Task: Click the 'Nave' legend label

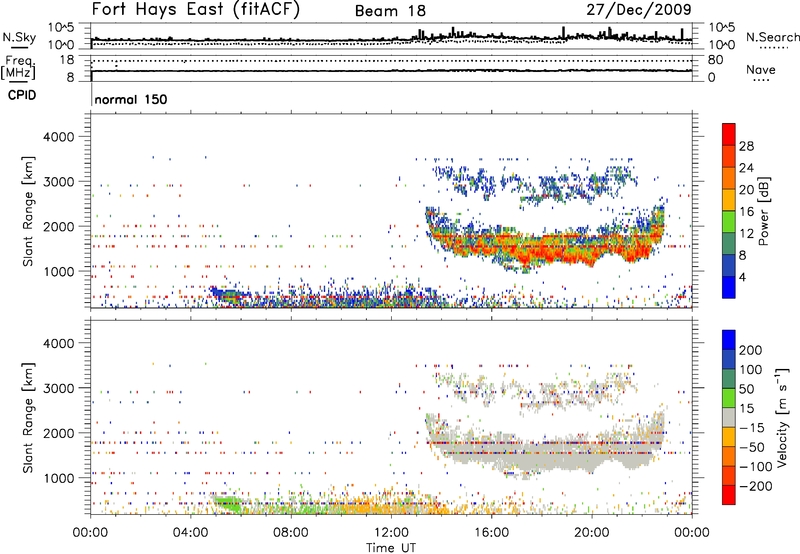Action: pos(760,69)
